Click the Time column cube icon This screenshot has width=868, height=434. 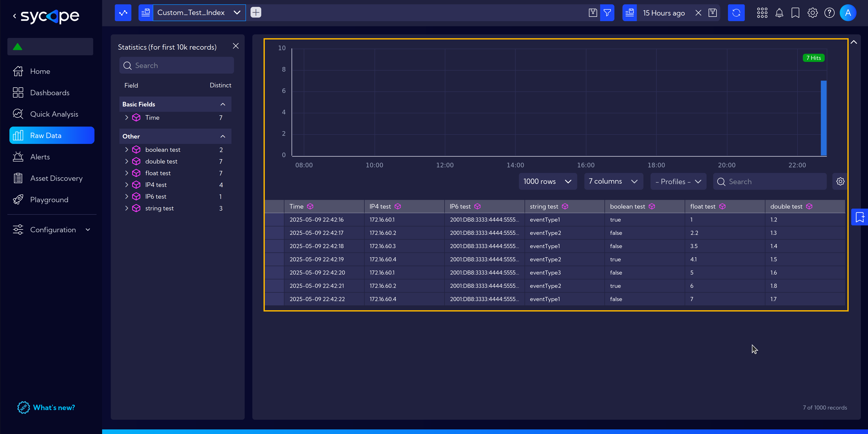[x=310, y=206]
